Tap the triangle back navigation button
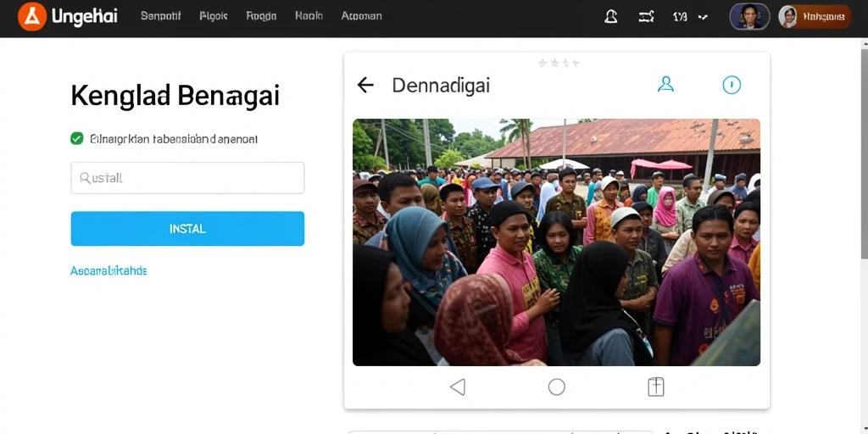The width and height of the screenshot is (868, 434). tap(457, 387)
